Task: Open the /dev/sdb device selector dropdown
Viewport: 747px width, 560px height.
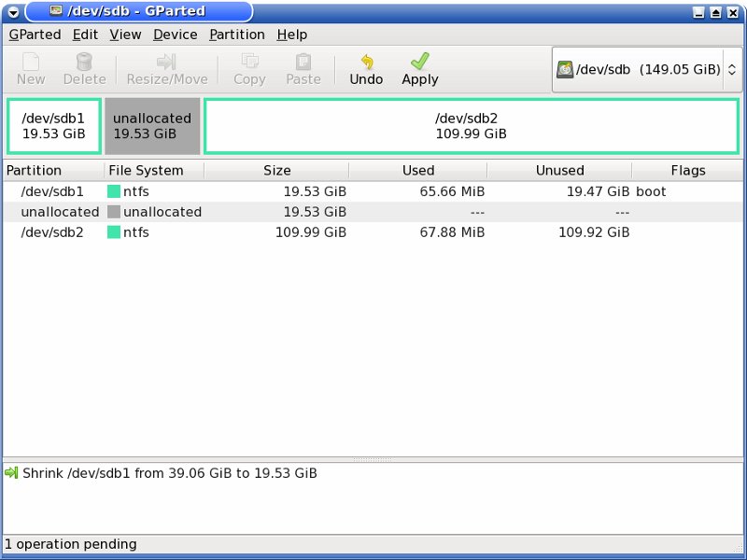Action: point(645,70)
